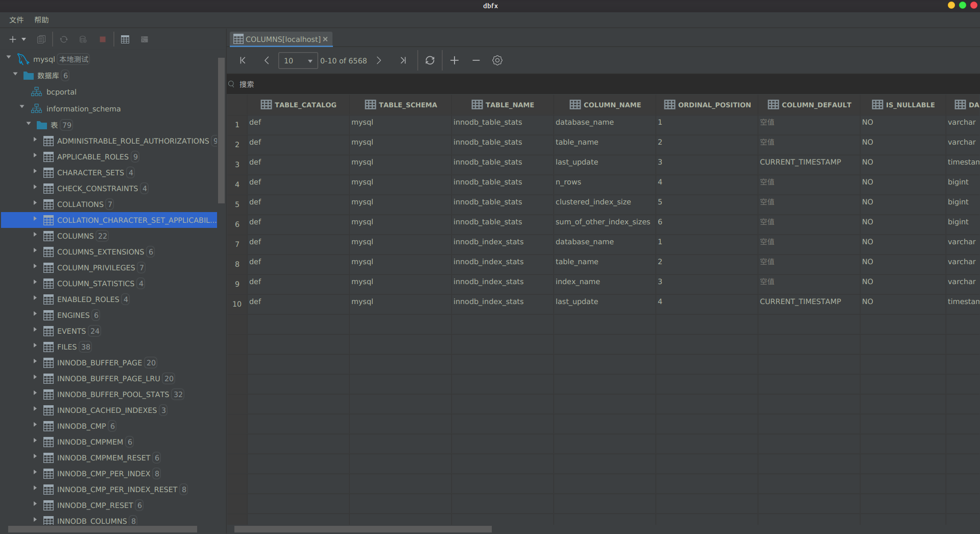Add a new row with plus icon
Viewport: 980px width, 534px height.
(455, 60)
